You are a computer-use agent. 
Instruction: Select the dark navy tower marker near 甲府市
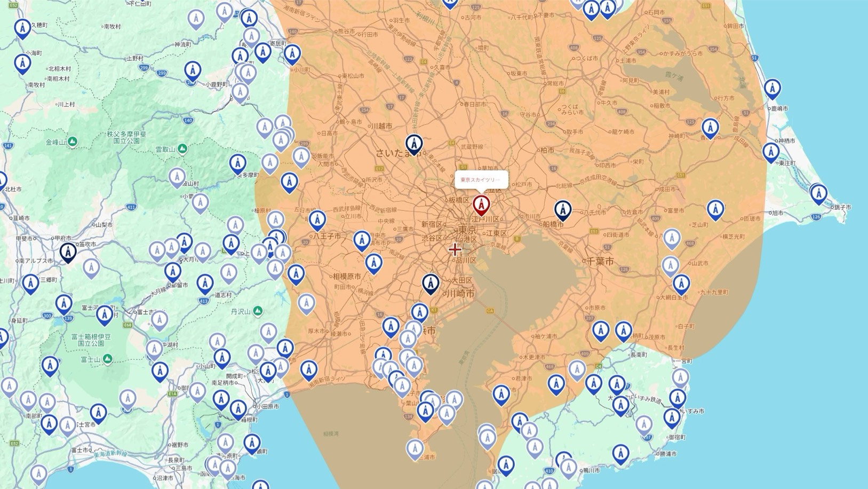(x=68, y=252)
